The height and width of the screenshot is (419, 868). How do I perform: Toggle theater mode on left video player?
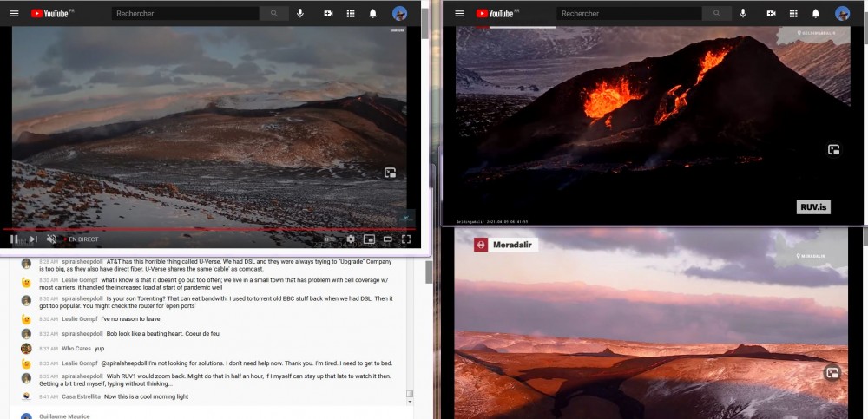[x=388, y=239]
